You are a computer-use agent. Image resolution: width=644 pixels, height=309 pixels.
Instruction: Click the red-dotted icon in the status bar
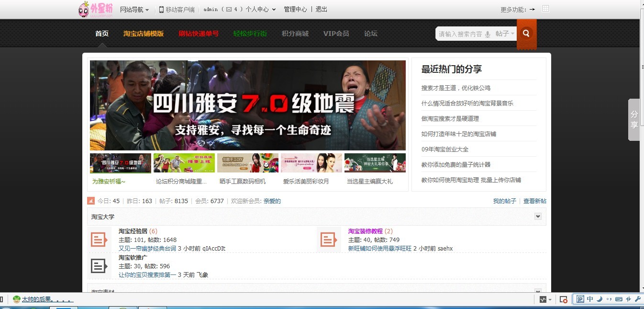[564, 299]
